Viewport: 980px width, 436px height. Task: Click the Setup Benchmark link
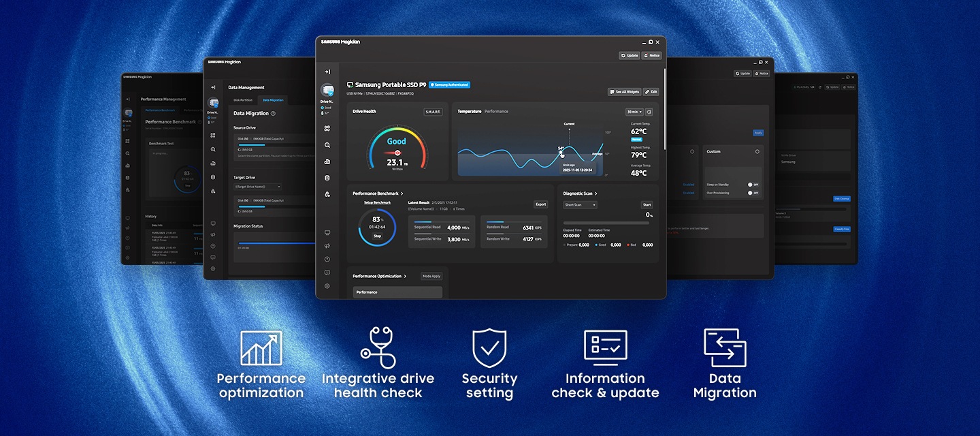pyautogui.click(x=377, y=202)
